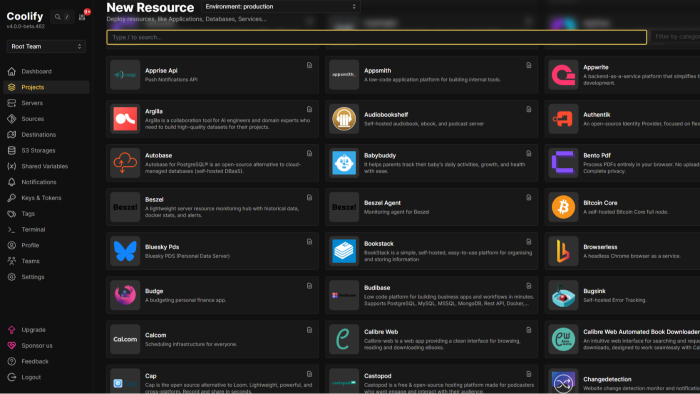Open docs icon on Calcom card
The image size is (700, 394).
point(309,330)
